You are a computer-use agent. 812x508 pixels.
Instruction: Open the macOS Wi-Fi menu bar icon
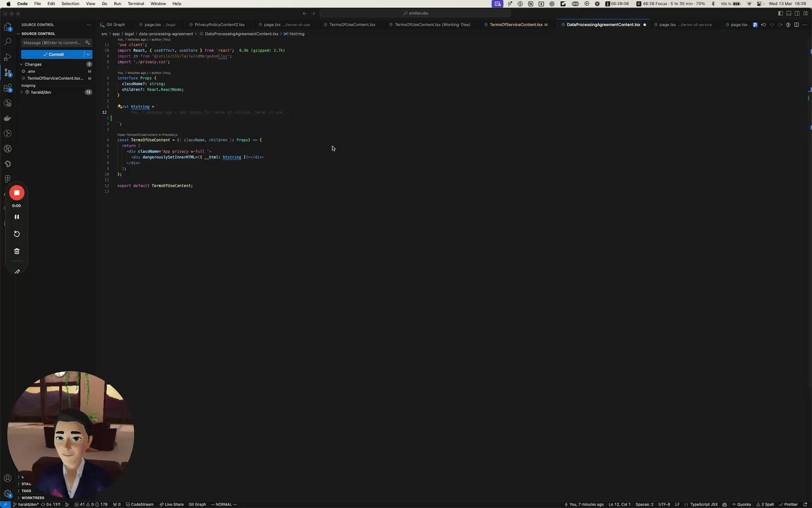click(x=749, y=4)
